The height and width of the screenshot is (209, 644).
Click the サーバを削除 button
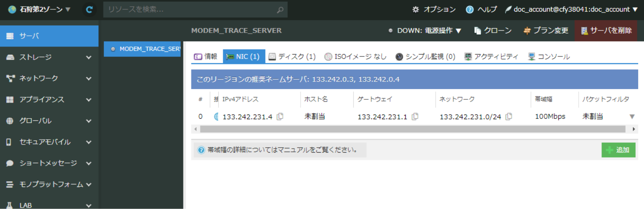[x=606, y=30]
